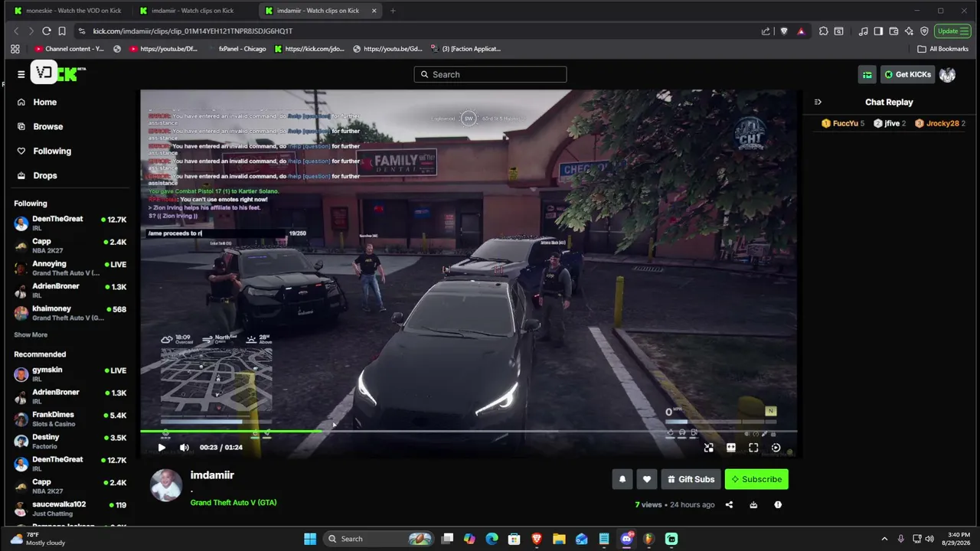
Task: Open the browser Update menu
Action: point(952,31)
